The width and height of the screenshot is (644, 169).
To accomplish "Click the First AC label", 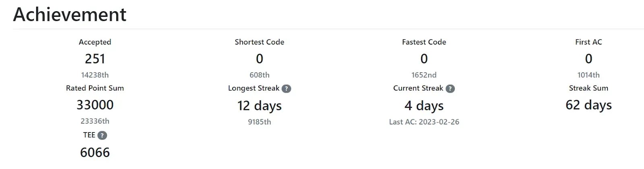I will pyautogui.click(x=588, y=42).
